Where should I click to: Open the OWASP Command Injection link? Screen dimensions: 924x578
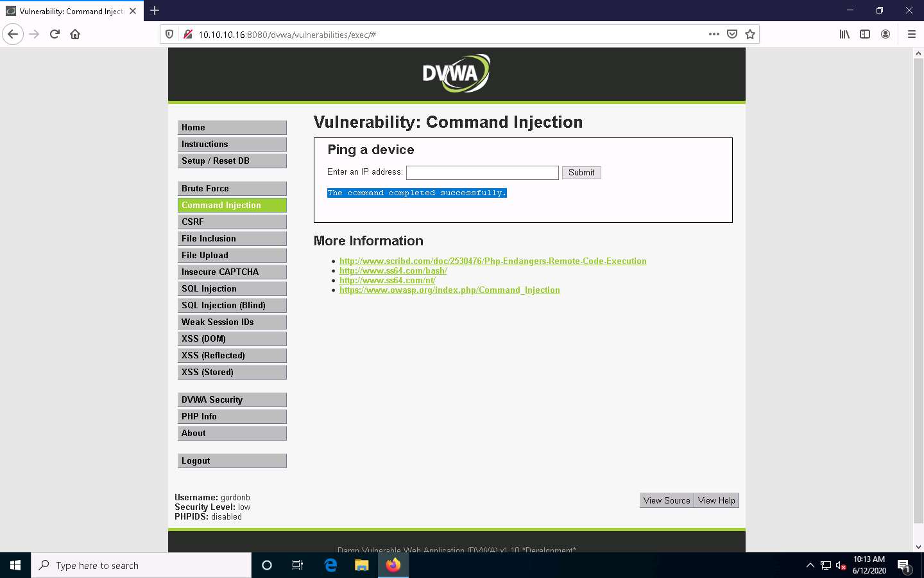449,290
